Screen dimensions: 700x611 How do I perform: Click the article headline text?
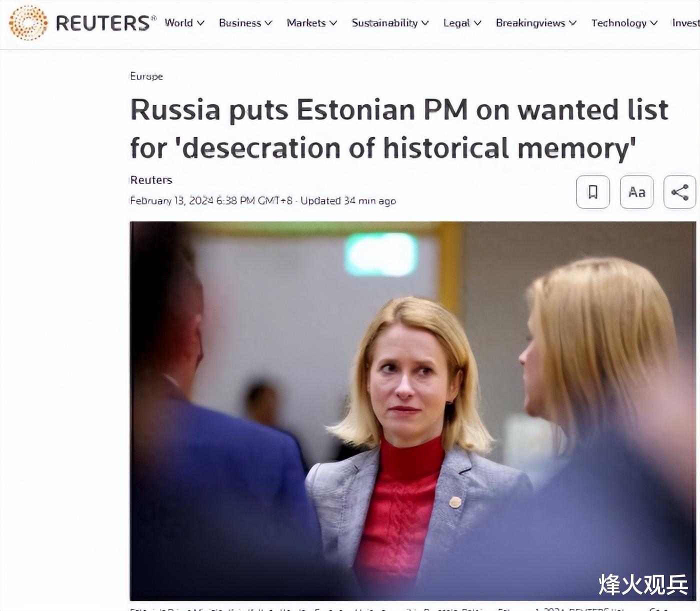(x=399, y=129)
